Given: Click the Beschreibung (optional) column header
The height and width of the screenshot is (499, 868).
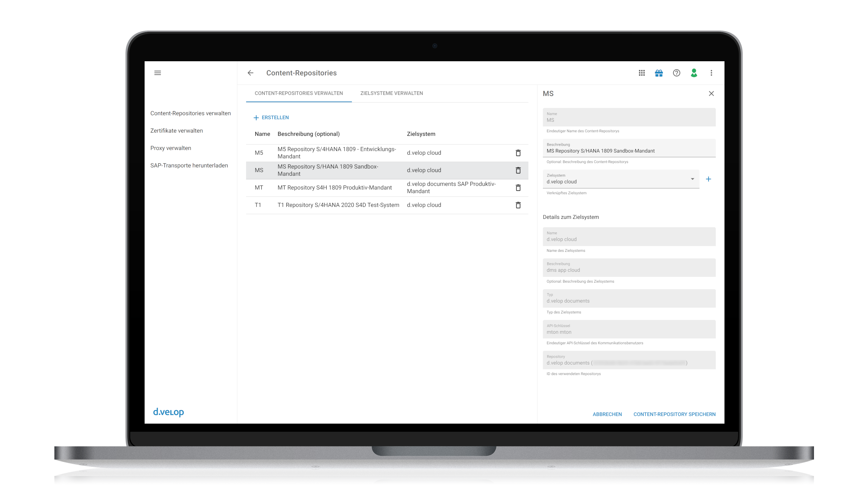Looking at the screenshot, I should [308, 134].
